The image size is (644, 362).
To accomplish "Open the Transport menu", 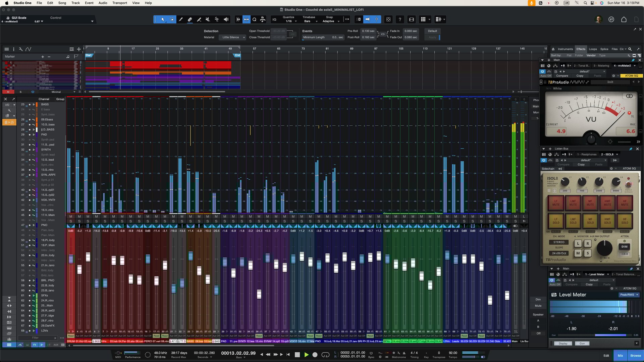I will 119,3.
